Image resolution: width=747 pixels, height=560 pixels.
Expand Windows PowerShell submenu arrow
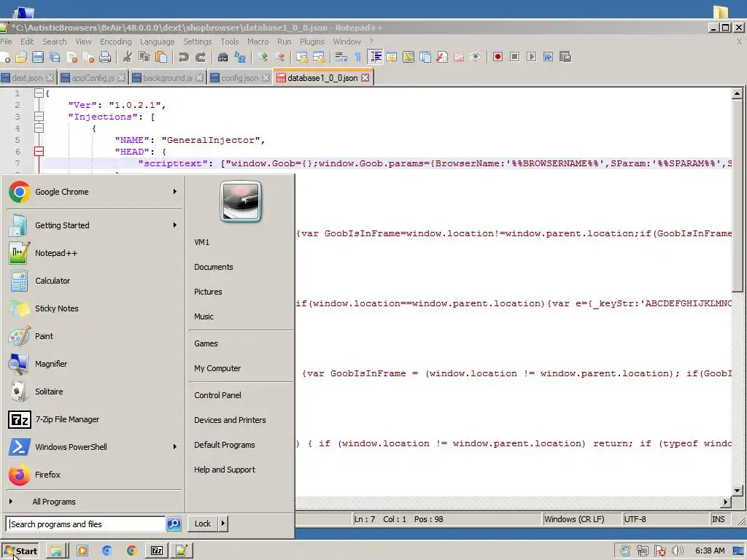(x=175, y=447)
